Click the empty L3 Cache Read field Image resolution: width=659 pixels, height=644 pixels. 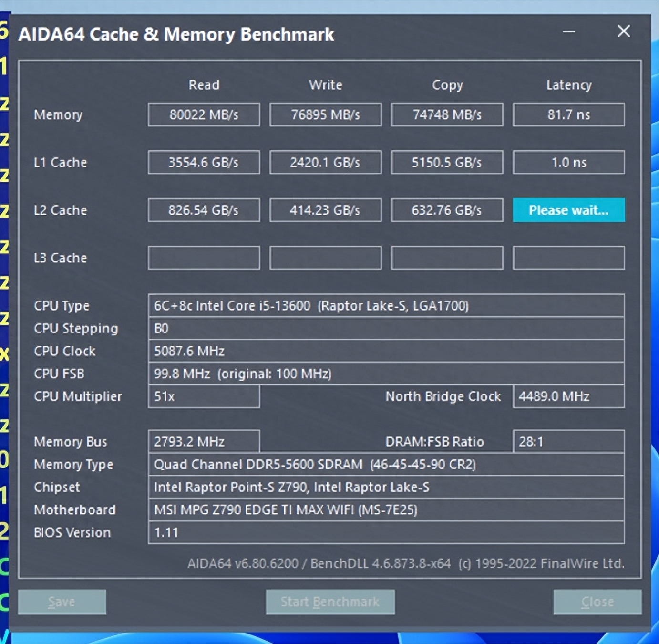(204, 258)
